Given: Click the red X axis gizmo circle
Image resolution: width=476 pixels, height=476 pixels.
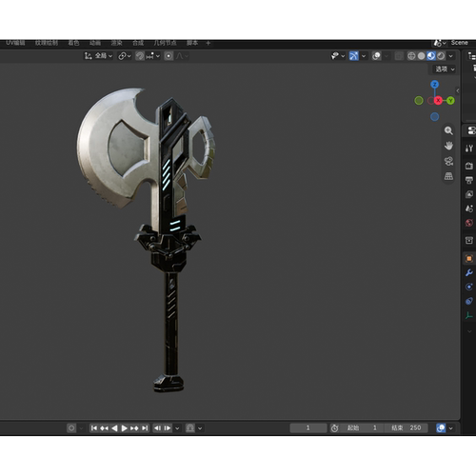Looking at the screenshot, I should coord(438,101).
